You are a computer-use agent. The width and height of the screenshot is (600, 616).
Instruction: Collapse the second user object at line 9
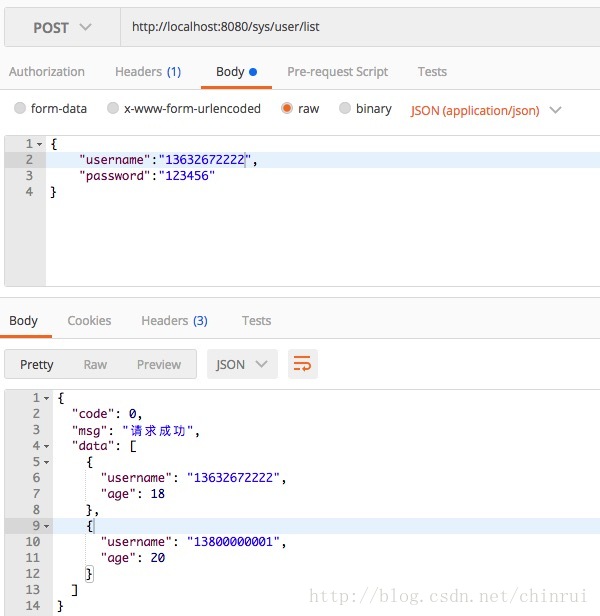pyautogui.click(x=46, y=526)
